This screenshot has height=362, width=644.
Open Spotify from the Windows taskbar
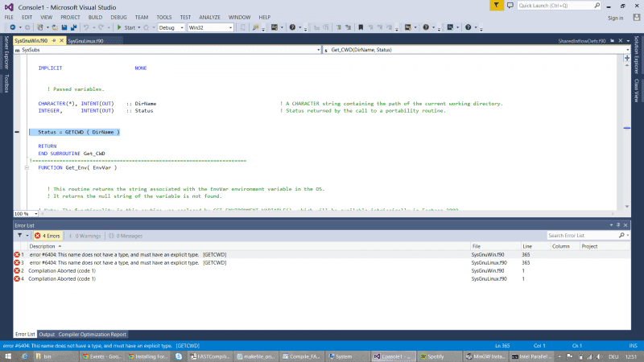[x=432, y=355]
